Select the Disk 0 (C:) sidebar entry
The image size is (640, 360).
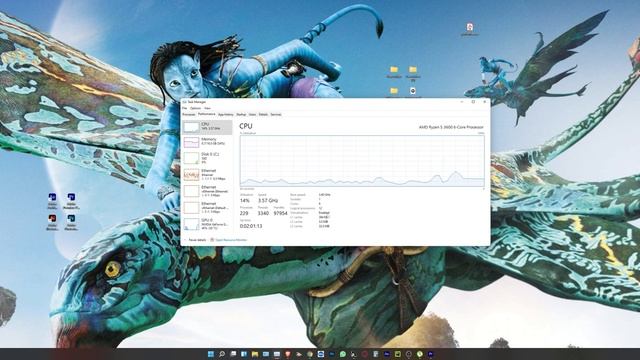207,158
